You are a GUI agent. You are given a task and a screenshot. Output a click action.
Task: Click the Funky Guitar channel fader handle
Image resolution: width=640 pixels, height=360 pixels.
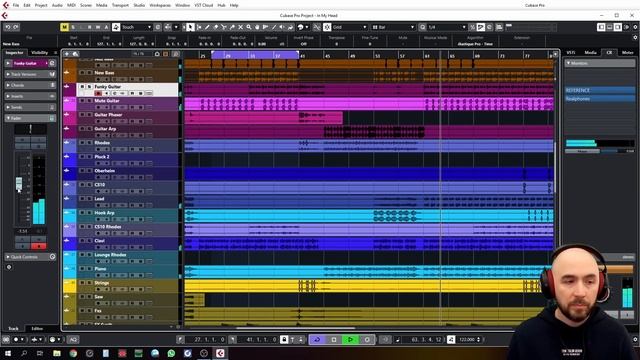[x=19, y=183]
